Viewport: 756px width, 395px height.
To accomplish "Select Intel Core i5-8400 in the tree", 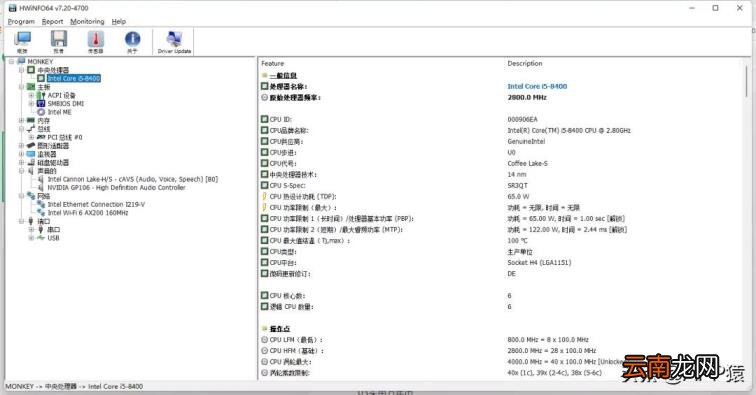I will click(x=74, y=78).
